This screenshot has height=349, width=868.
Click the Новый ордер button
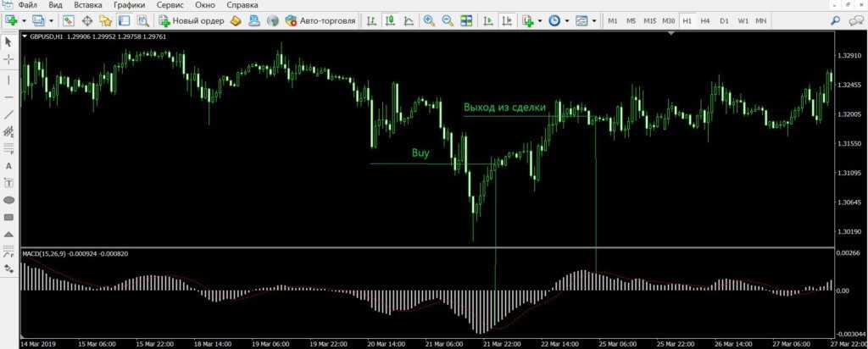coord(191,20)
